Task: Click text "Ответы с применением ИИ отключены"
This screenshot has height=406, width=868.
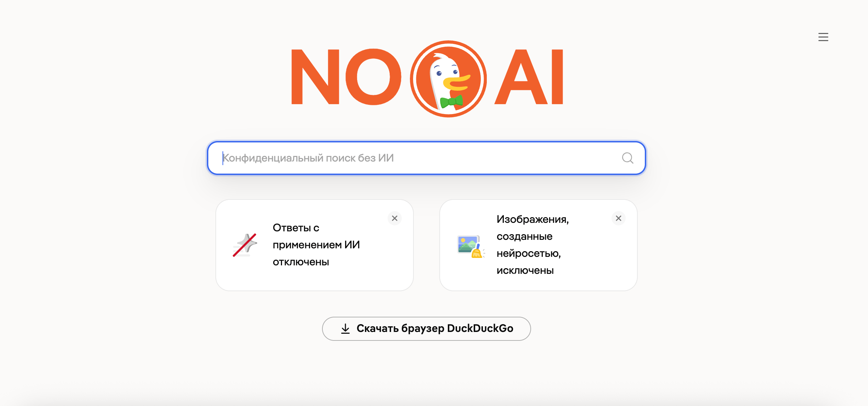Action: click(x=316, y=245)
